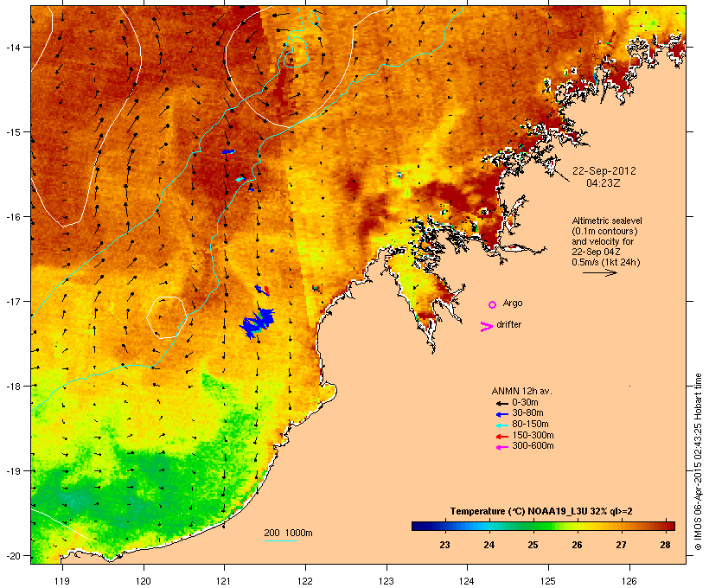Image resolution: width=709 pixels, height=588 pixels.
Task: Click the magenta Argo circle legend symbol
Action: 493,305
